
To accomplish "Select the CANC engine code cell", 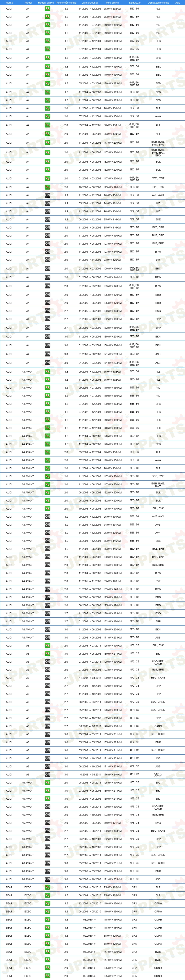I will point(158,726).
